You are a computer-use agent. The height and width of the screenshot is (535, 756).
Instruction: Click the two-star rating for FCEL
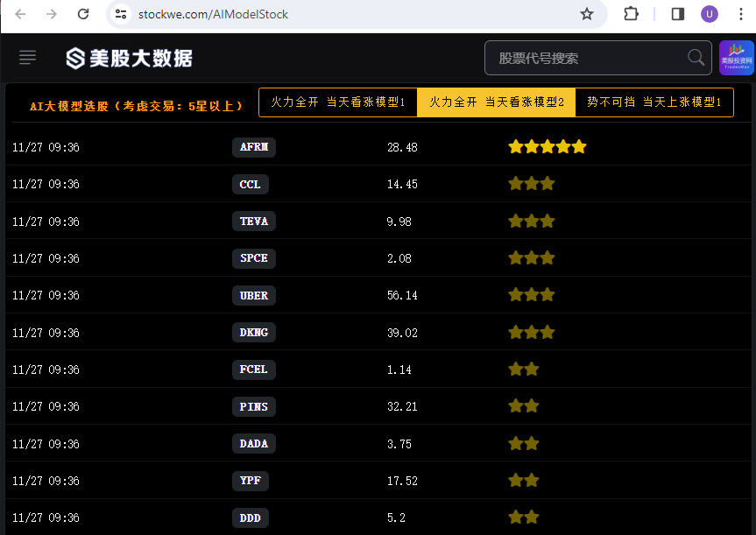coord(524,370)
